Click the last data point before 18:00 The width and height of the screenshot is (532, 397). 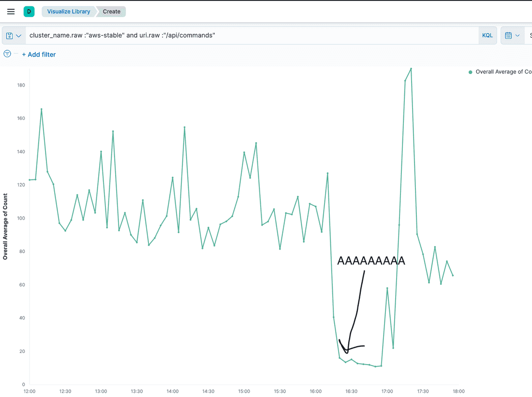coord(453,276)
